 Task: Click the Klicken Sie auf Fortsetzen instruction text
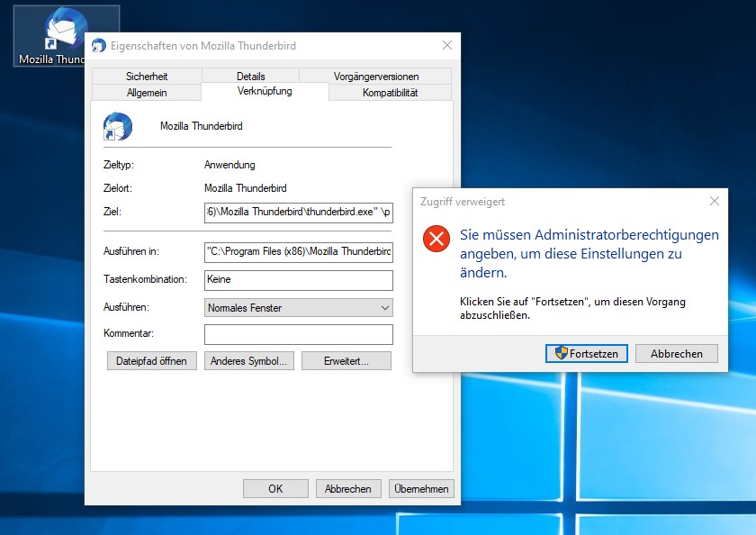pyautogui.click(x=572, y=308)
